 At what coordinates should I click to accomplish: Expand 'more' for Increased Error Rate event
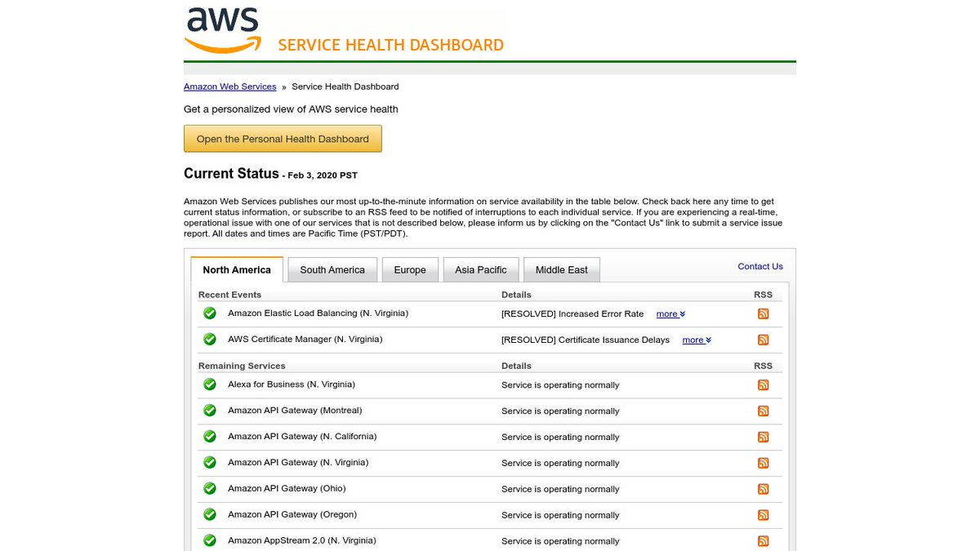(x=670, y=314)
